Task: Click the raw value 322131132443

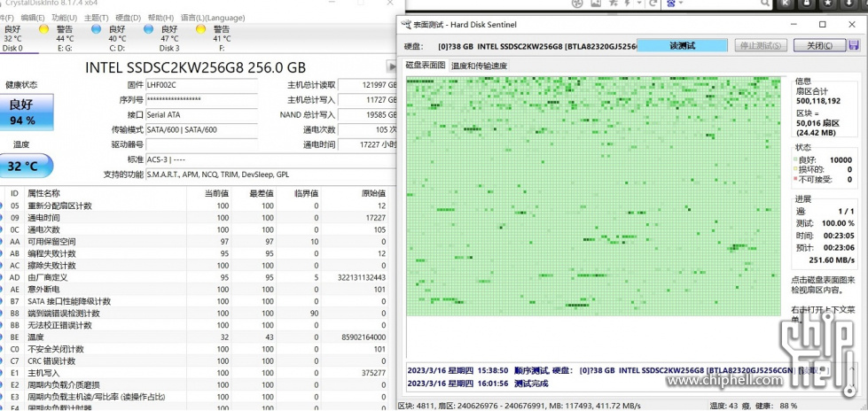Action: point(361,277)
